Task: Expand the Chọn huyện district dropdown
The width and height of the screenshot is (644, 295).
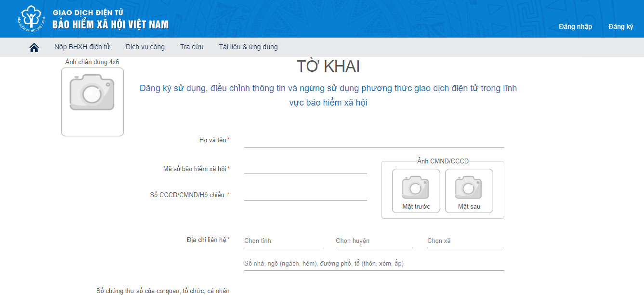Action: (x=374, y=241)
